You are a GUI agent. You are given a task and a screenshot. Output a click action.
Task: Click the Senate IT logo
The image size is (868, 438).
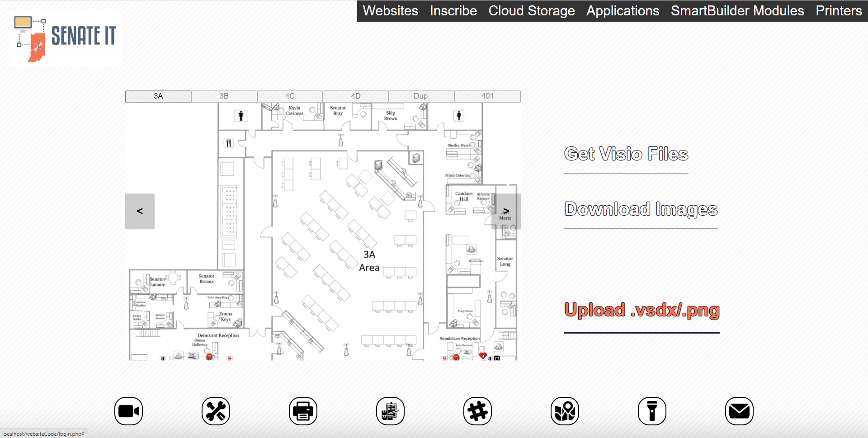point(65,39)
